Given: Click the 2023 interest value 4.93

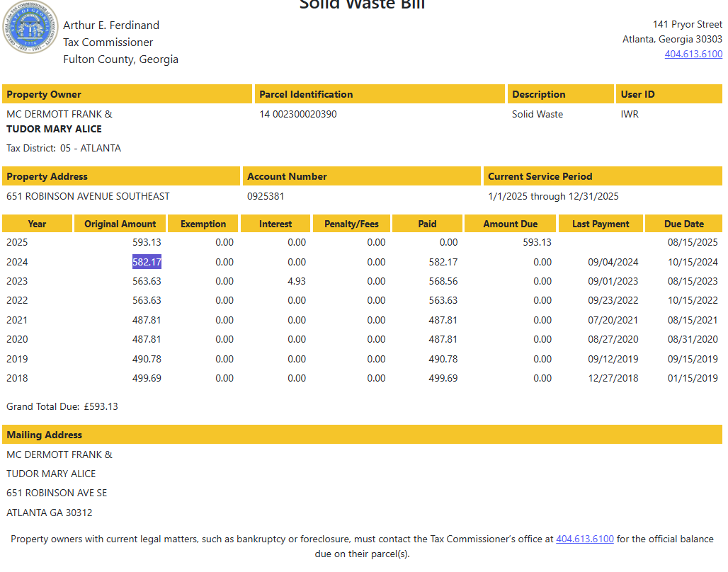Looking at the screenshot, I should tap(297, 281).
